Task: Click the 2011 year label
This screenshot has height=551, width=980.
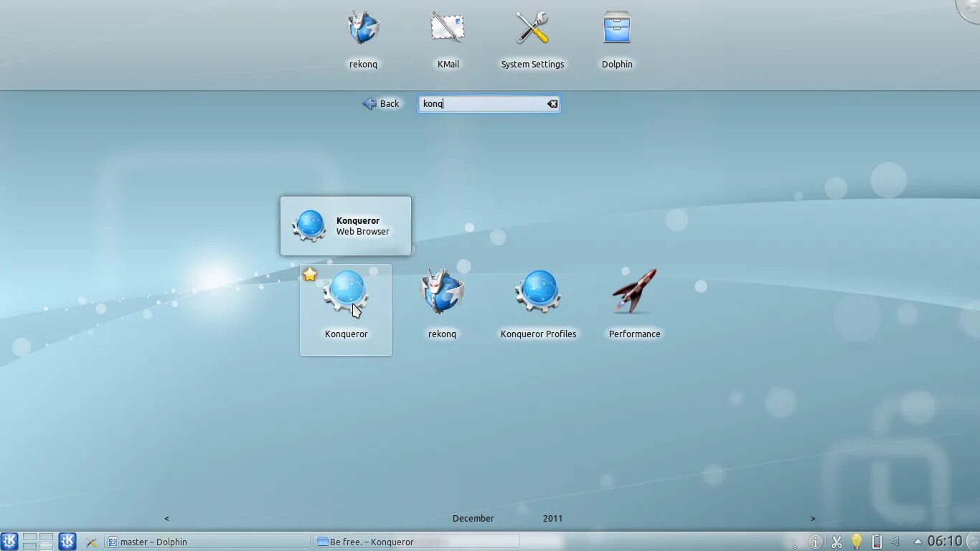Action: [x=552, y=518]
